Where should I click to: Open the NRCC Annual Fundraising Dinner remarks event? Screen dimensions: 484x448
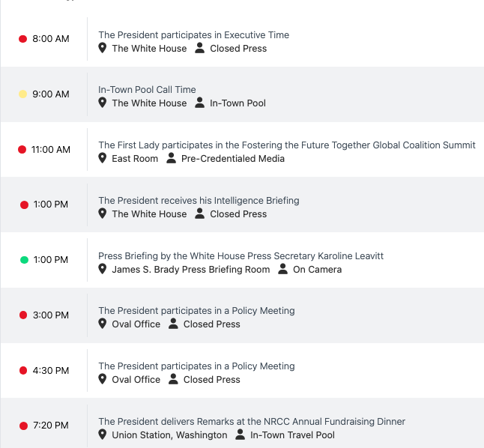(252, 422)
